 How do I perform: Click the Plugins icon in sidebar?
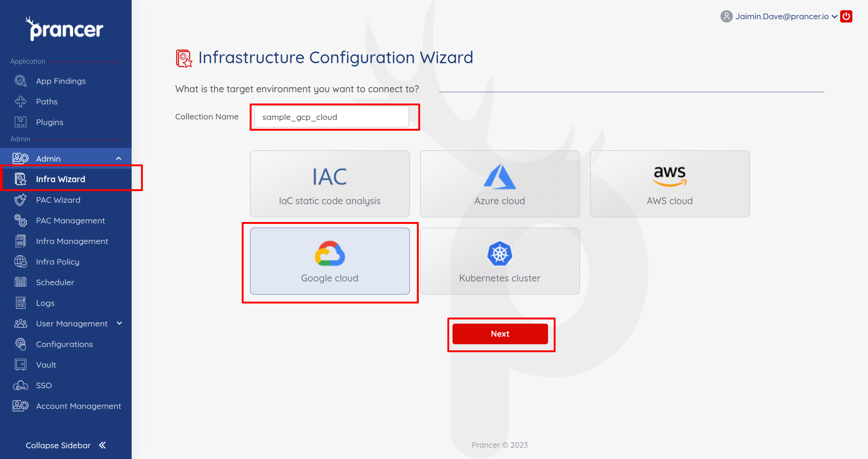point(21,122)
